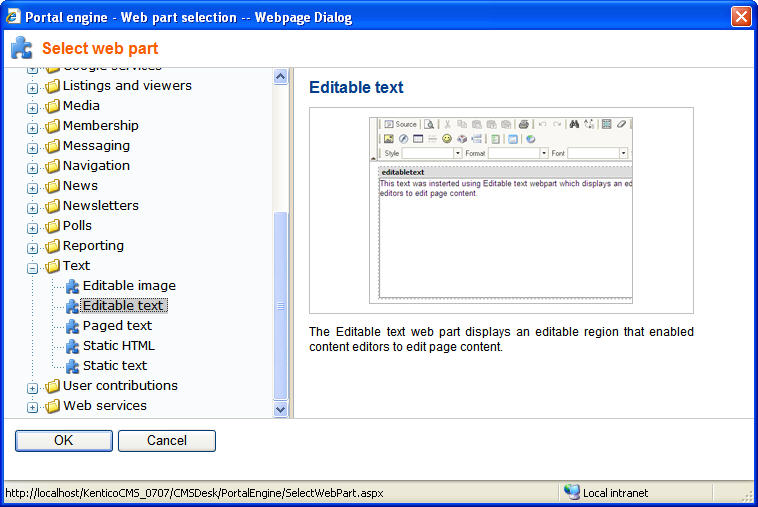Click the Newsletters folder icon

click(52, 206)
